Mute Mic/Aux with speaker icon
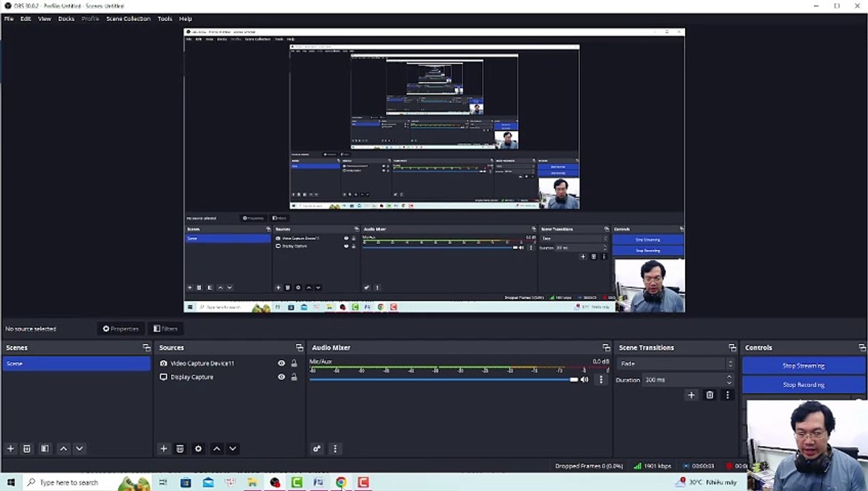The width and height of the screenshot is (868, 491). pos(584,380)
